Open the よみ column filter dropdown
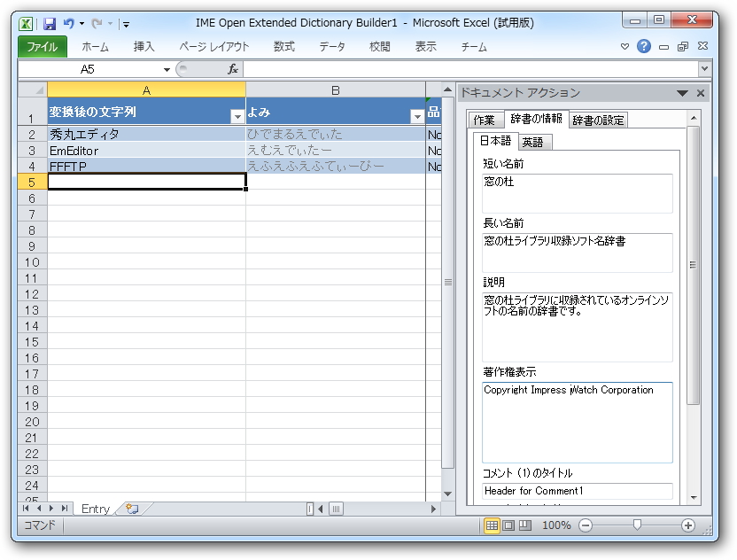Viewport: 737px width, 560px height. [415, 115]
